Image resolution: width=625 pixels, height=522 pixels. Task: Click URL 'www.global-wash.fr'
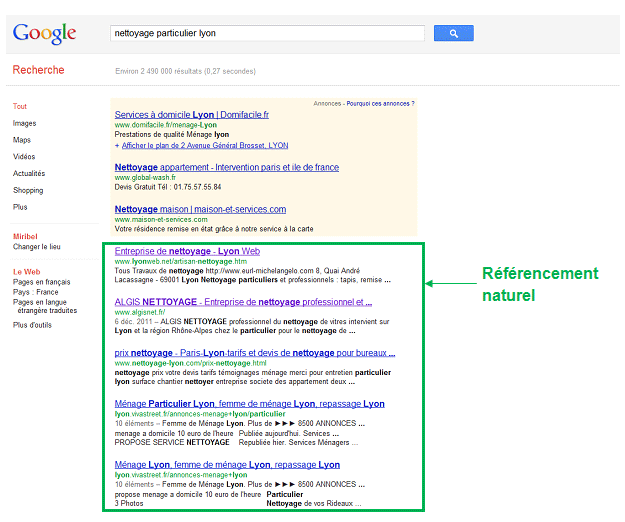click(145, 178)
